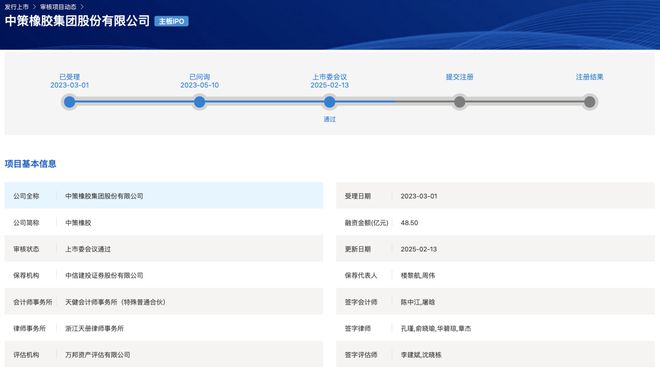This screenshot has height=376, width=660.
Task: Click the 注册结果 stage label
Action: [590, 77]
